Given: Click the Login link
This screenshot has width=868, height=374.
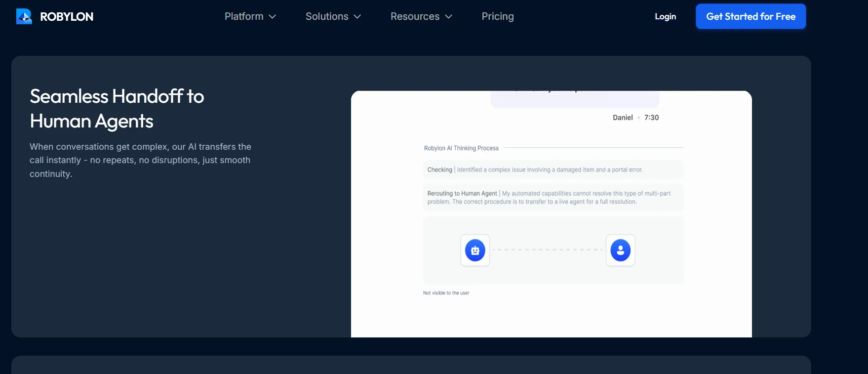Looking at the screenshot, I should coord(665,16).
